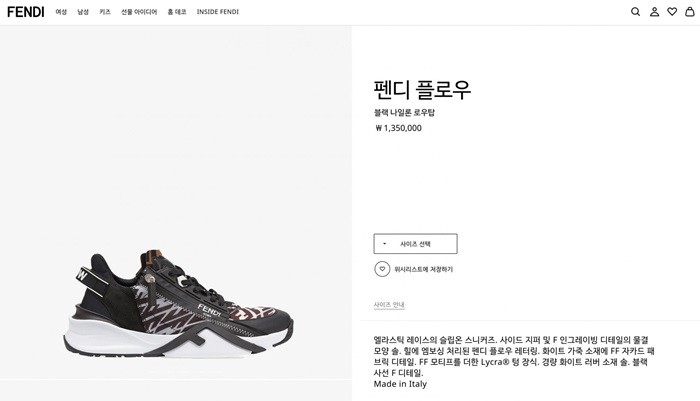Image resolution: width=700 pixels, height=401 pixels.
Task: Open the shopping bag icon
Action: pyautogui.click(x=689, y=12)
